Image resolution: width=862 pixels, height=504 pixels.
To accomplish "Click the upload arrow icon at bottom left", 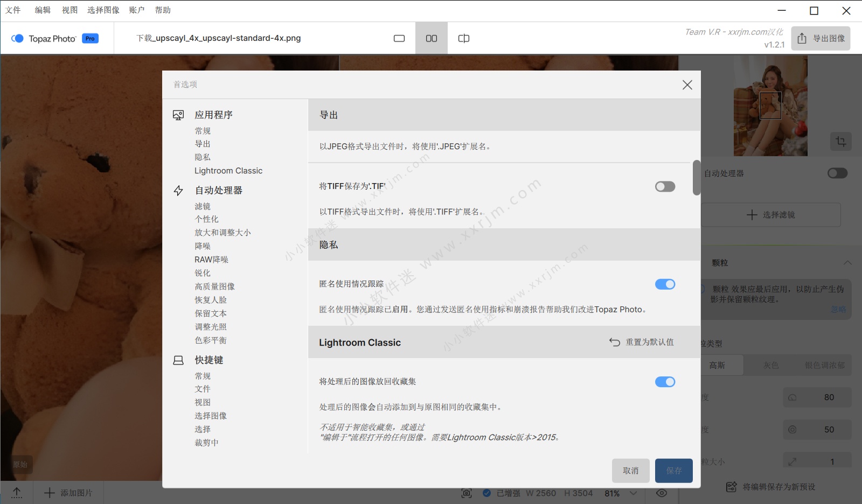I will (x=17, y=493).
